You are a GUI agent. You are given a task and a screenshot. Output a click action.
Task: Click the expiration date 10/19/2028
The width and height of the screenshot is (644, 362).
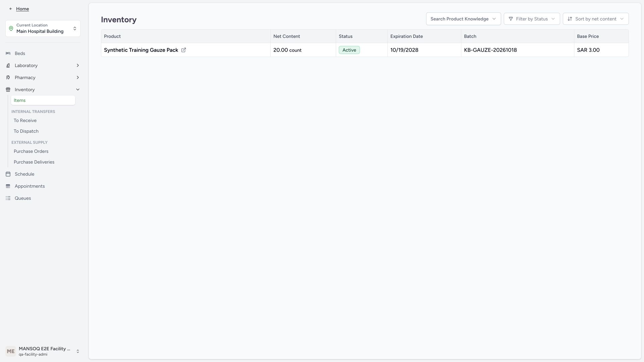404,50
